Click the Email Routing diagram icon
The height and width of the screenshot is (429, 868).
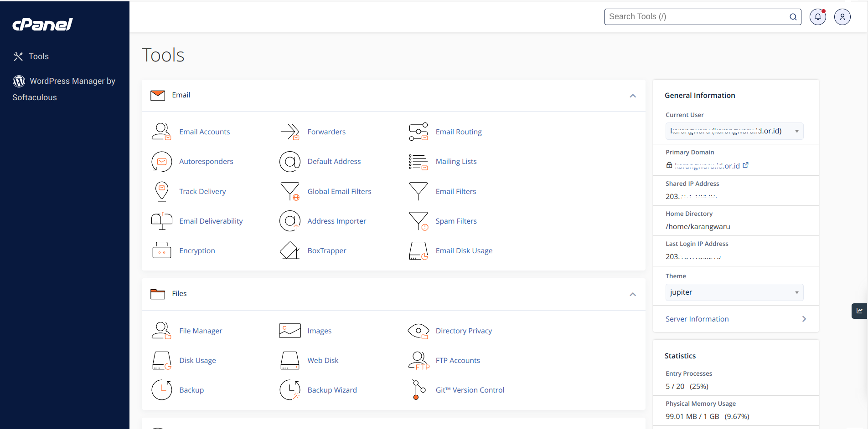click(418, 132)
